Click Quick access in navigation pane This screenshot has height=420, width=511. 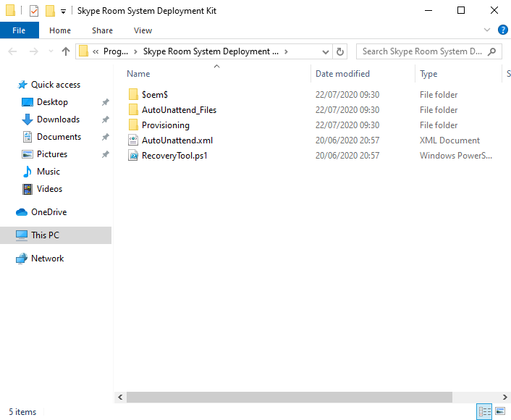(56, 85)
